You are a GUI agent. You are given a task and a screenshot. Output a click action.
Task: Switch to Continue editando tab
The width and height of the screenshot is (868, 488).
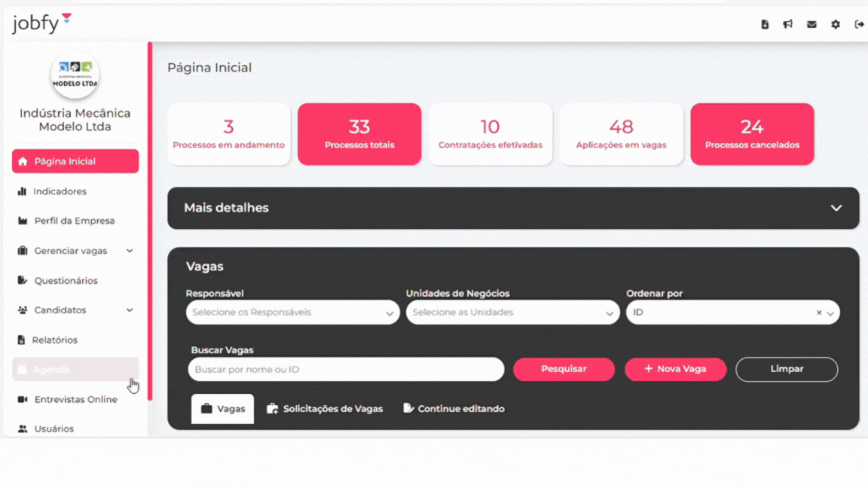coord(454,409)
